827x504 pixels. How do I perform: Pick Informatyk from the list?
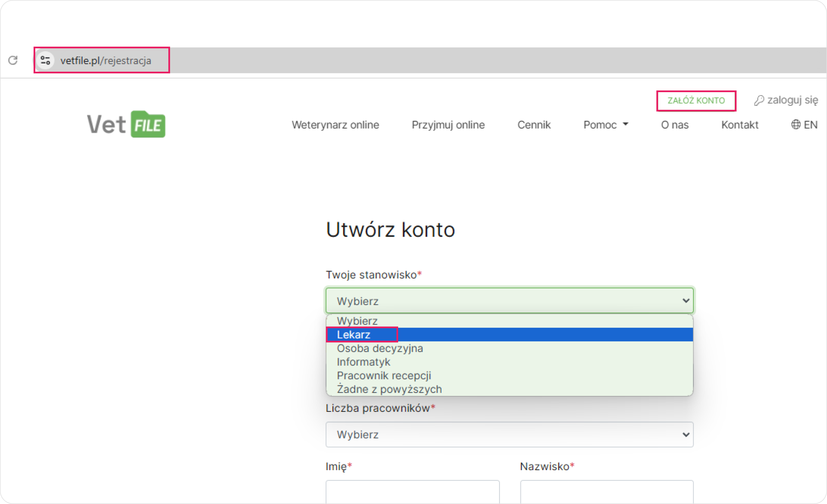509,362
